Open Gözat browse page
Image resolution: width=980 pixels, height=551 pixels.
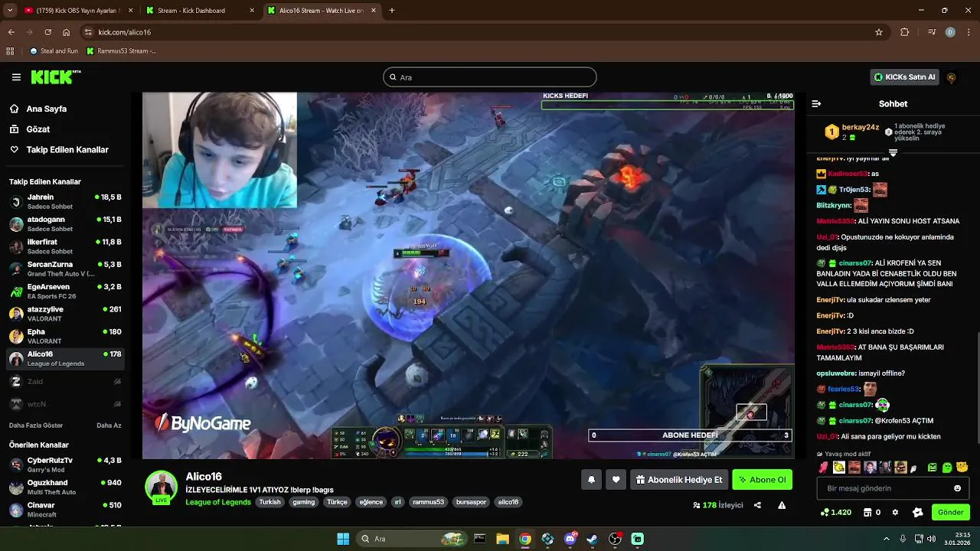pyautogui.click(x=38, y=129)
